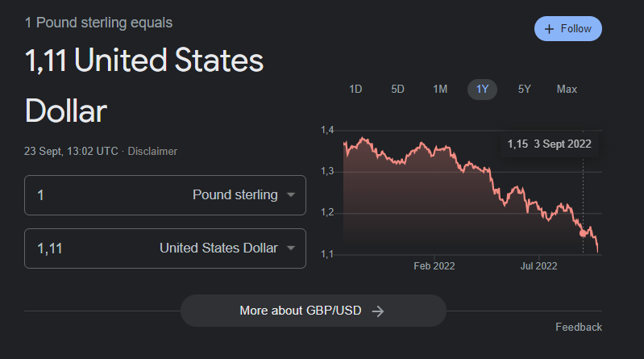Select the active 1Y range tab
Image resolution: width=644 pixels, height=359 pixels.
(482, 90)
